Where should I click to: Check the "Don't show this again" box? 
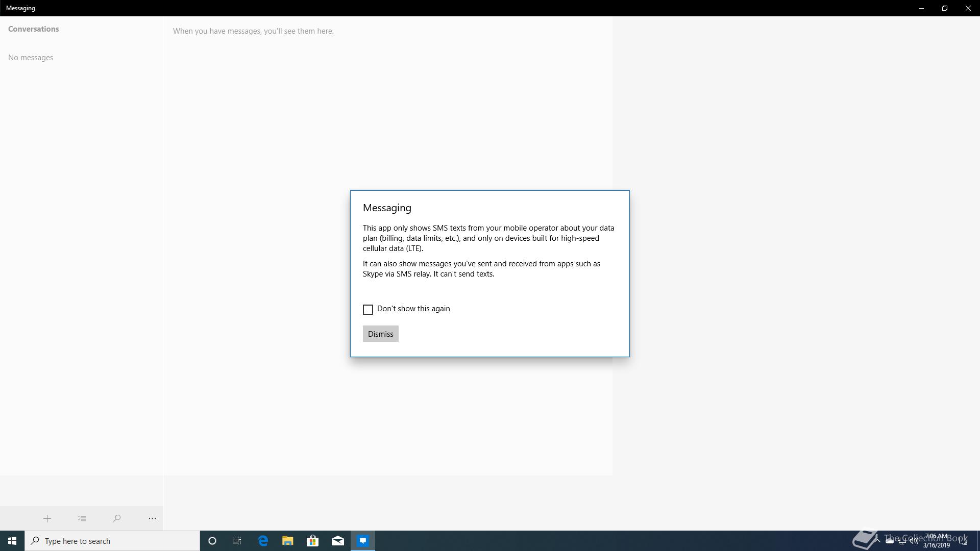click(368, 309)
